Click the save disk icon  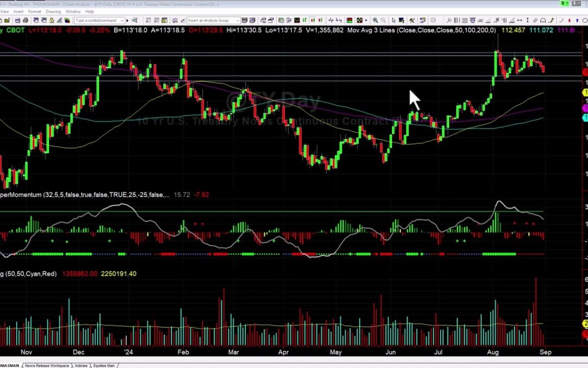click(17, 20)
